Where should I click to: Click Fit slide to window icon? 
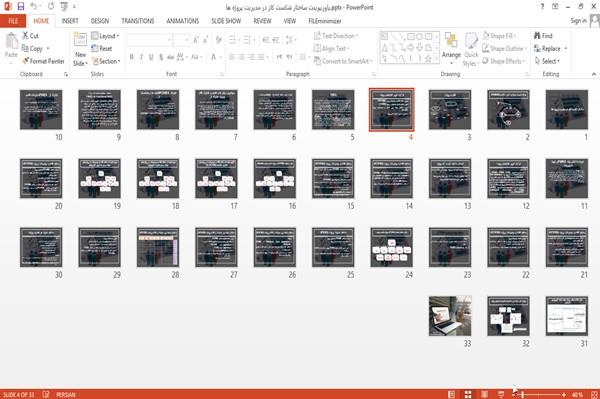tap(594, 394)
